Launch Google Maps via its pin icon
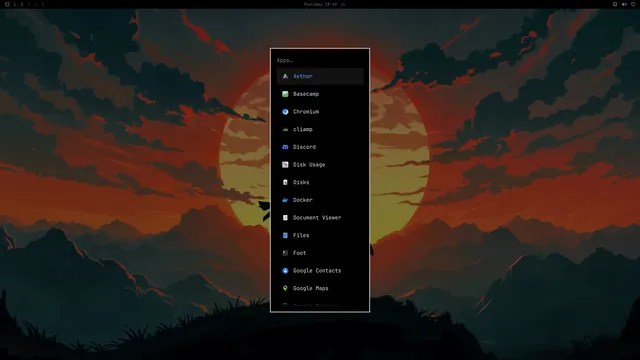The image size is (640, 360). click(285, 288)
